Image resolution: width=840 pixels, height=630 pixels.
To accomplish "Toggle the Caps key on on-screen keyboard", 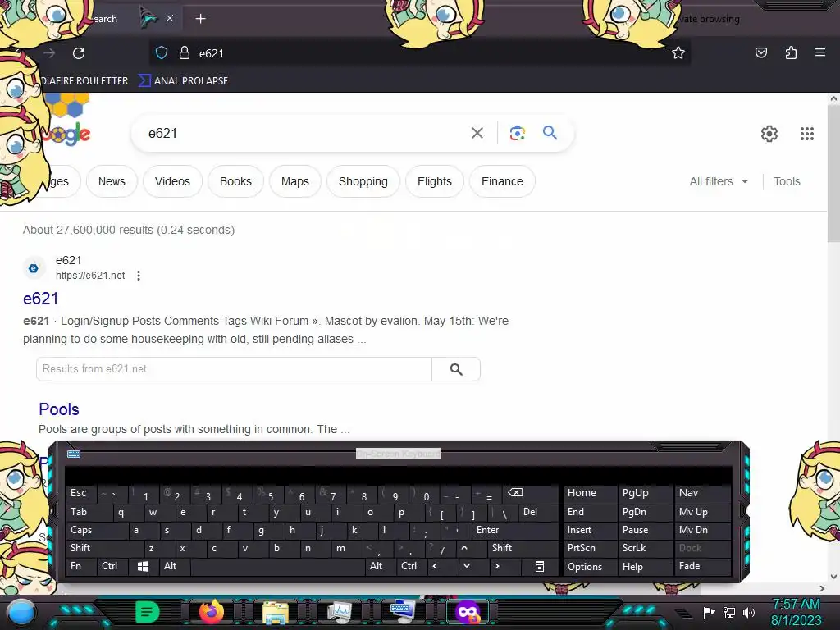I will pos(97,530).
